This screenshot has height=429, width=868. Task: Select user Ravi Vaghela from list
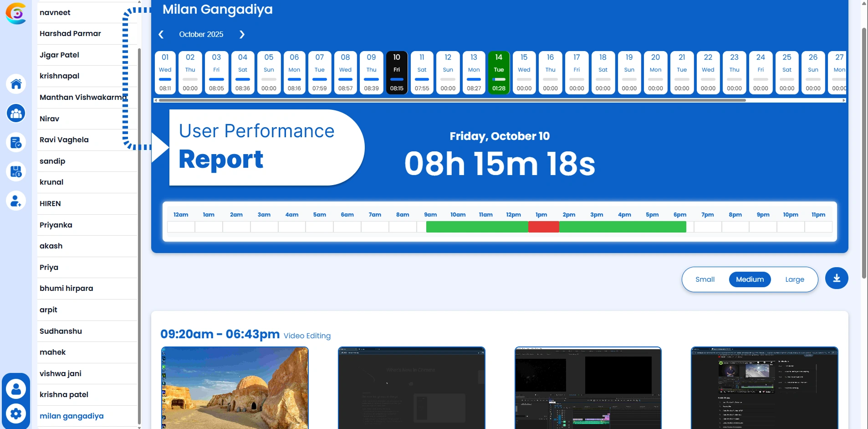[x=64, y=140]
